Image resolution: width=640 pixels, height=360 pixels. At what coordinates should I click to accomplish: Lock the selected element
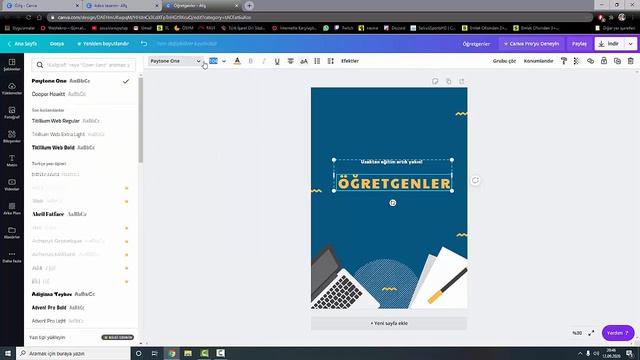tap(604, 61)
